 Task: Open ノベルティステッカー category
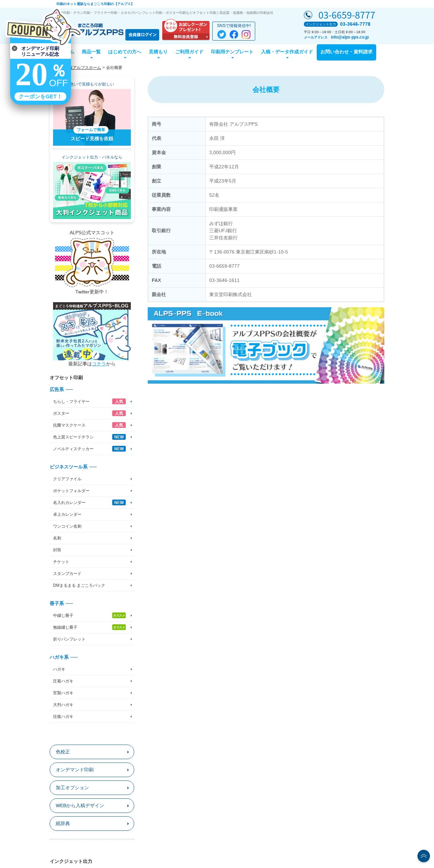coord(92,449)
